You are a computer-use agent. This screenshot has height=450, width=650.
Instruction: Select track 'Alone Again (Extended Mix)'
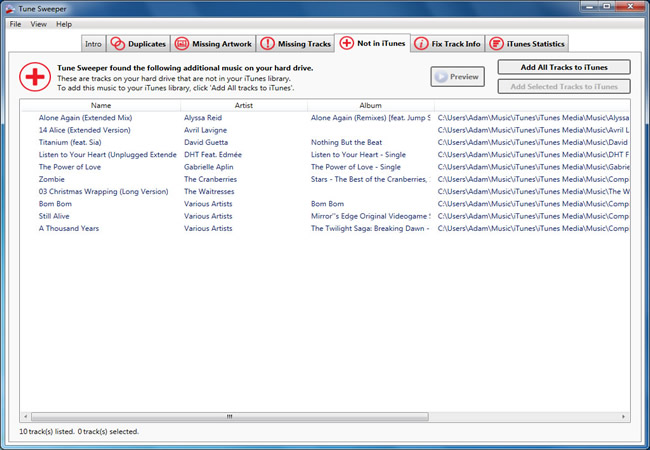tap(85, 118)
